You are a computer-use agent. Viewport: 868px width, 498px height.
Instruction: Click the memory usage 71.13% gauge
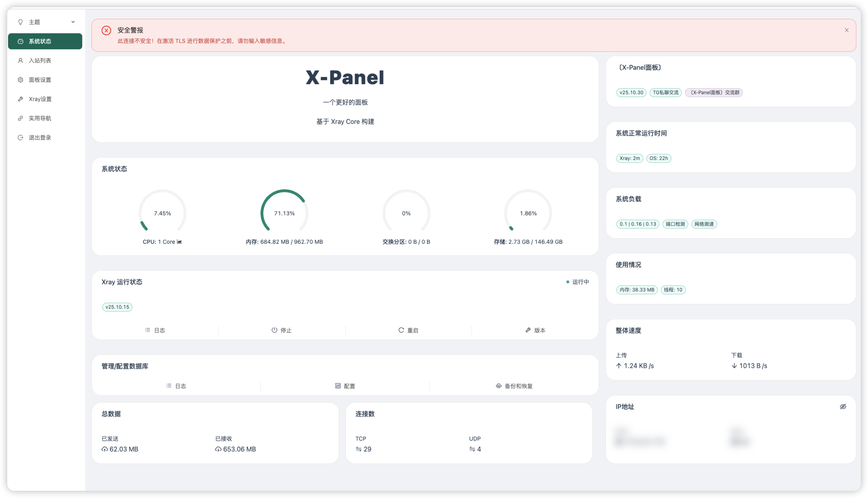click(x=284, y=213)
